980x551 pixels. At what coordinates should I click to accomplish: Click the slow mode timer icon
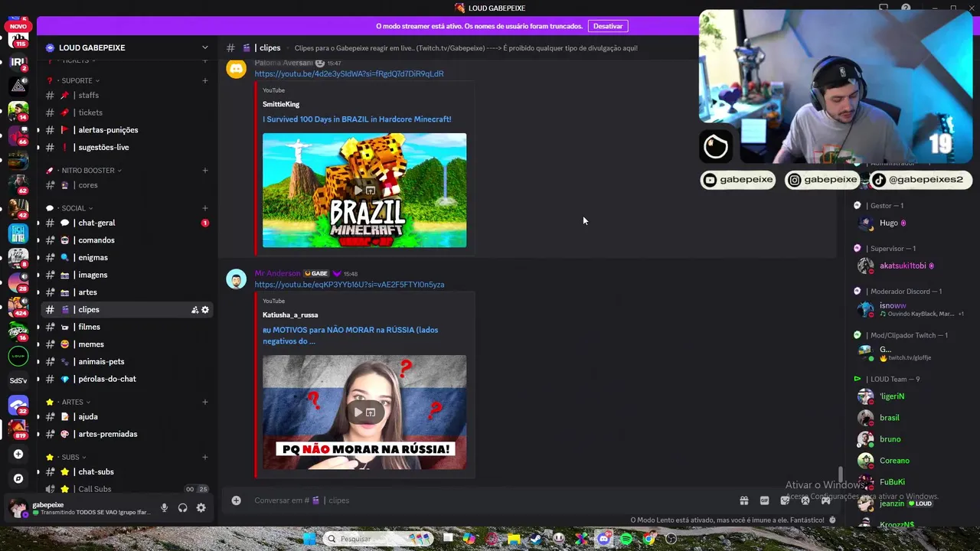(x=832, y=520)
